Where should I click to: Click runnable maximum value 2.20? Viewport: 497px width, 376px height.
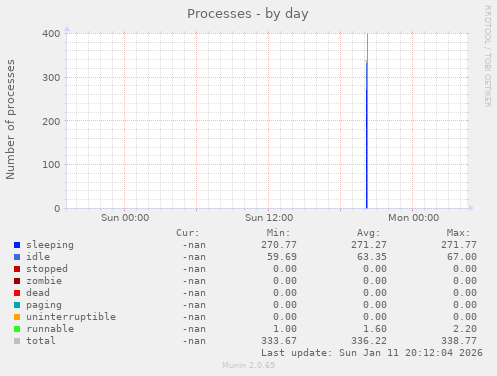click(465, 329)
